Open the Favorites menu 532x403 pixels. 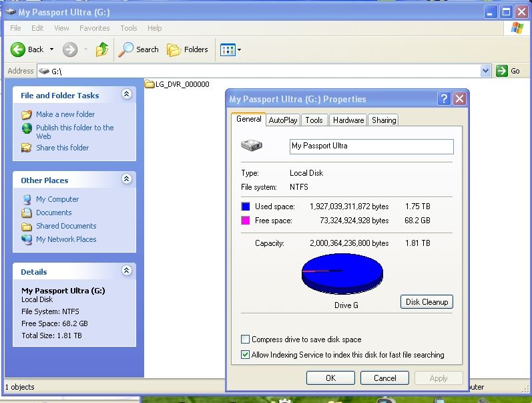click(x=95, y=28)
